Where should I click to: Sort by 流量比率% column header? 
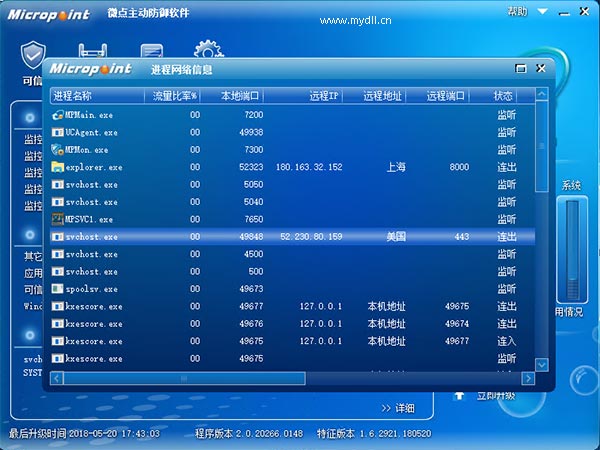172,96
